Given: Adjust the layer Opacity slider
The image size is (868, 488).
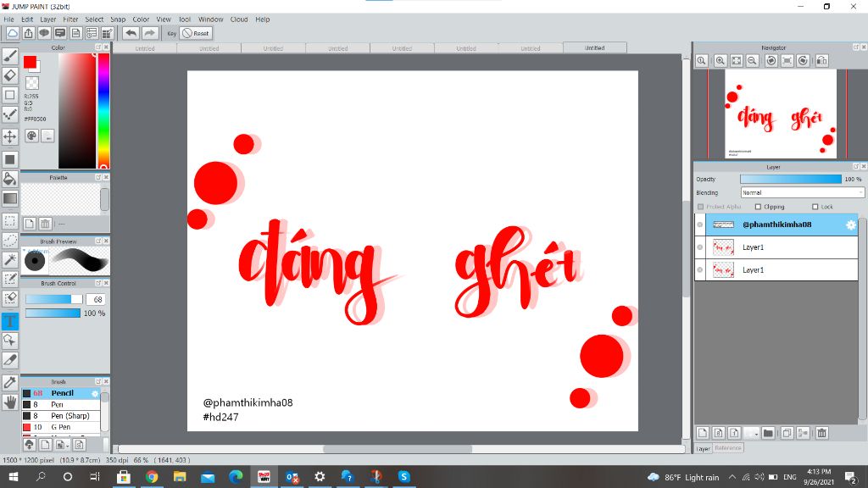Looking at the screenshot, I should click(791, 180).
